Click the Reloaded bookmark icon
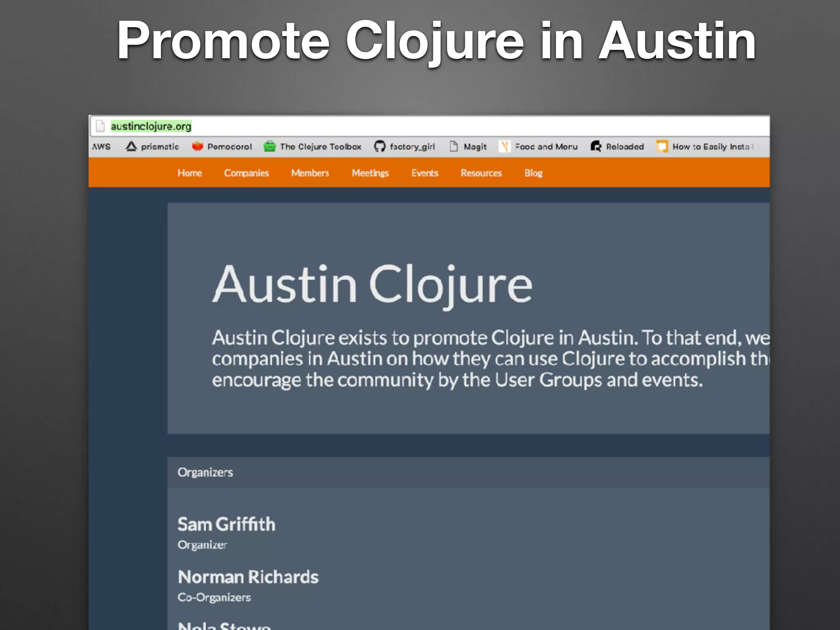Image resolution: width=840 pixels, height=630 pixels. pyautogui.click(x=596, y=146)
